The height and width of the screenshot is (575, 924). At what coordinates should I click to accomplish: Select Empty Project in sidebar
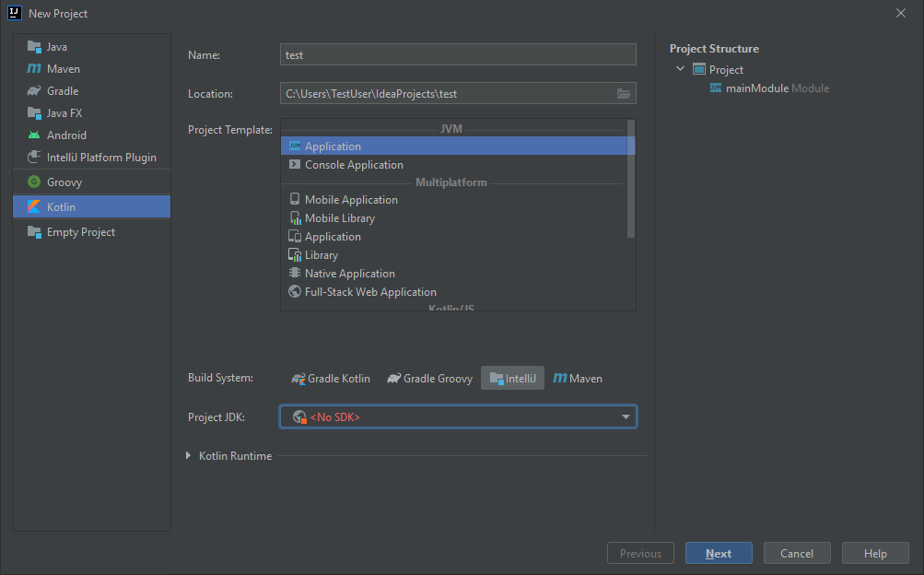tap(81, 232)
